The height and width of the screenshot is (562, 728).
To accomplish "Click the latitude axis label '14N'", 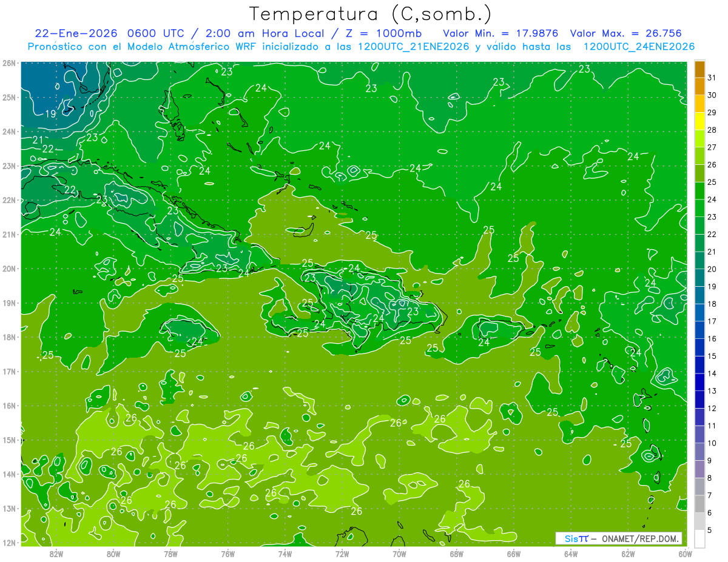I will pyautogui.click(x=9, y=474).
